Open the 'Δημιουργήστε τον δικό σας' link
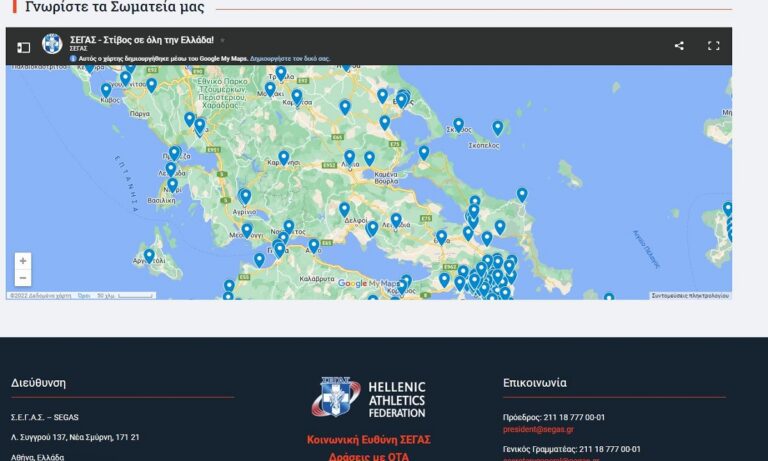Screen dimensions: 768x461 coord(290,58)
